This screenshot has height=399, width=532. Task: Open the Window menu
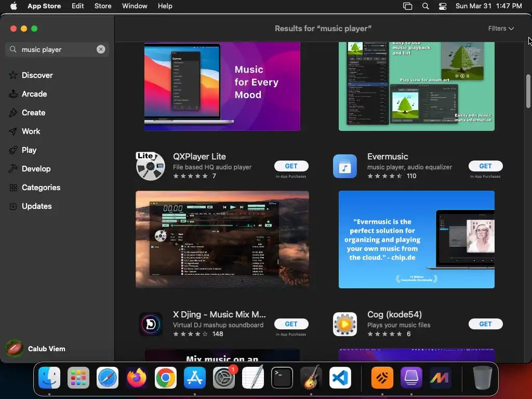[135, 6]
